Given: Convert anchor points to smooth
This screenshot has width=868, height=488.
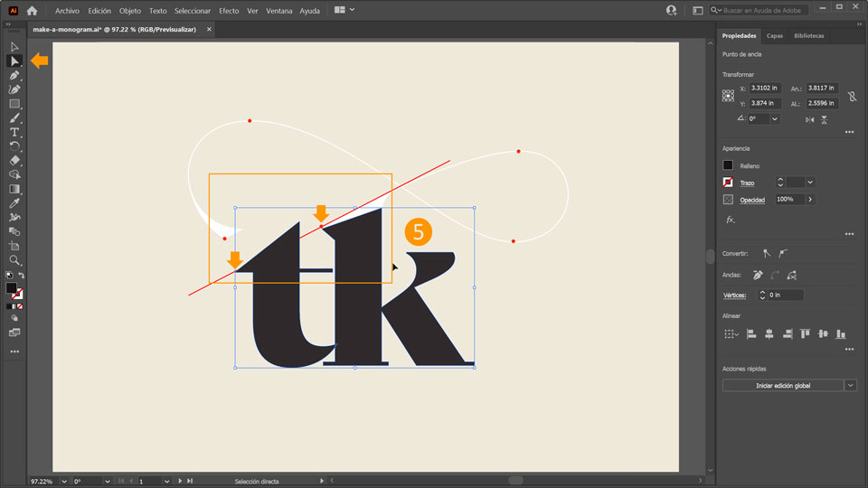Looking at the screenshot, I should (783, 253).
